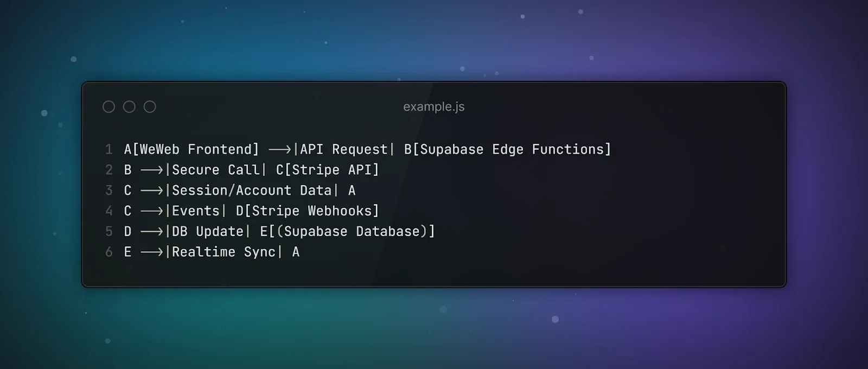Click the "|Session/Account Data|" label
Screen dimensions: 868x369
pos(252,190)
